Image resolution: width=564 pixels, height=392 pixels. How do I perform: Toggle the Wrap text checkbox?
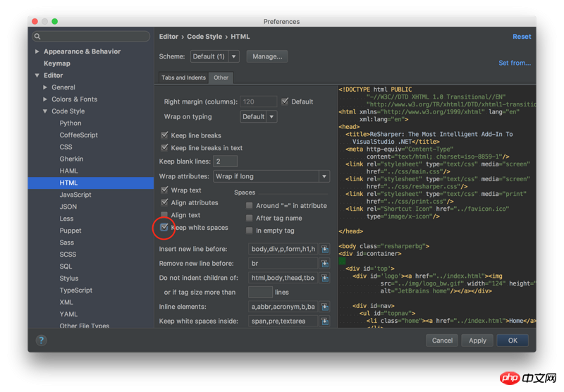click(164, 190)
